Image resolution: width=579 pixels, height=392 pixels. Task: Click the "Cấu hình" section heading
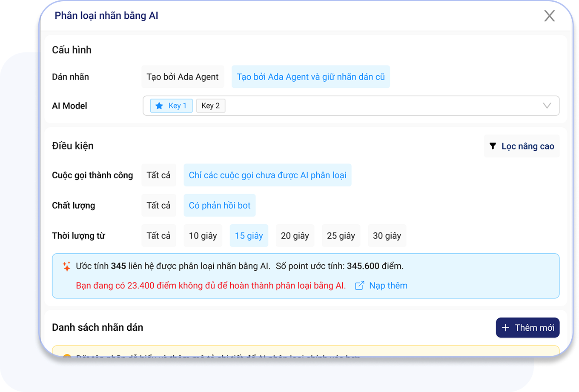(x=72, y=50)
